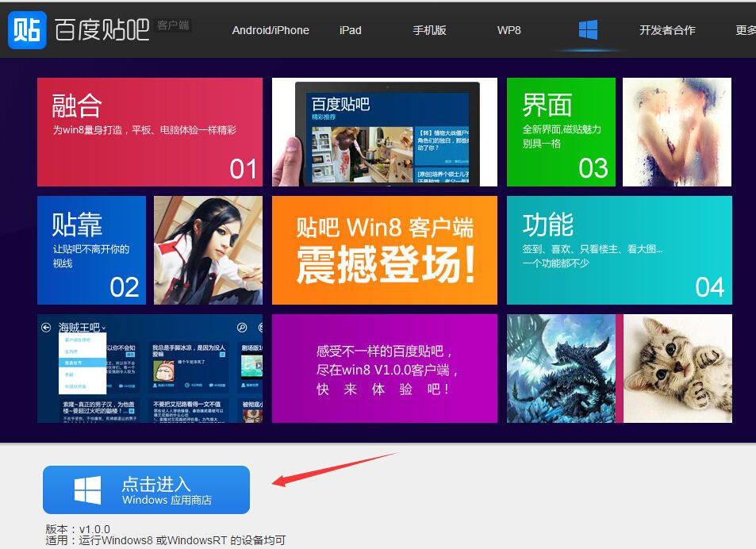756x549 pixels.
Task: Click the red 融合 01 tile
Action: (x=149, y=132)
